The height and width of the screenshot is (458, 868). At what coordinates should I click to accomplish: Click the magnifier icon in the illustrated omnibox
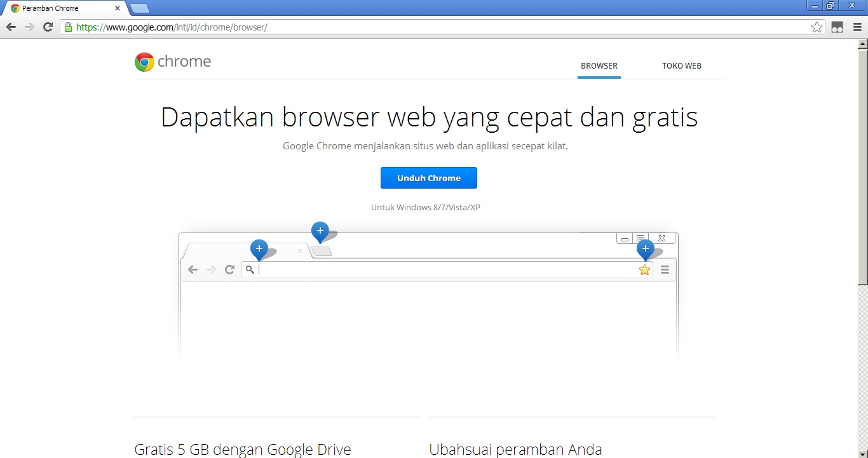[x=250, y=270]
